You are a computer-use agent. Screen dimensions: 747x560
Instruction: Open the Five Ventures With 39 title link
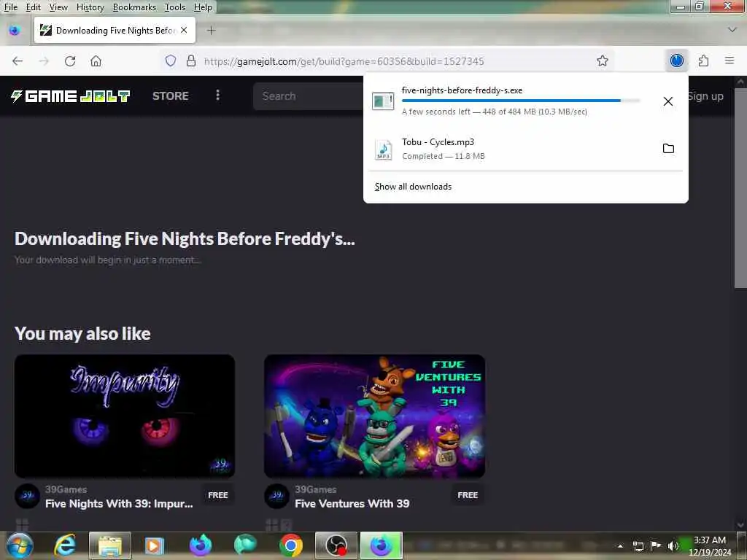352,503
